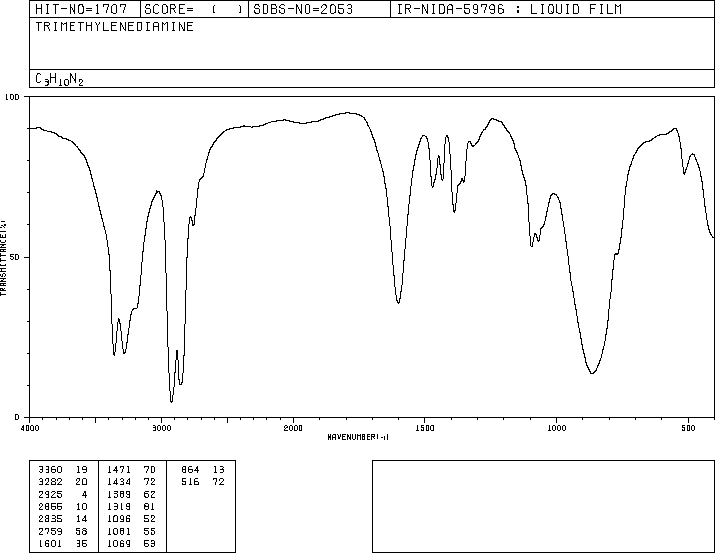Image resolution: width=715 pixels, height=553 pixels.
Task: Click the 1434 entry in the peak table
Action: pyautogui.click(x=119, y=482)
